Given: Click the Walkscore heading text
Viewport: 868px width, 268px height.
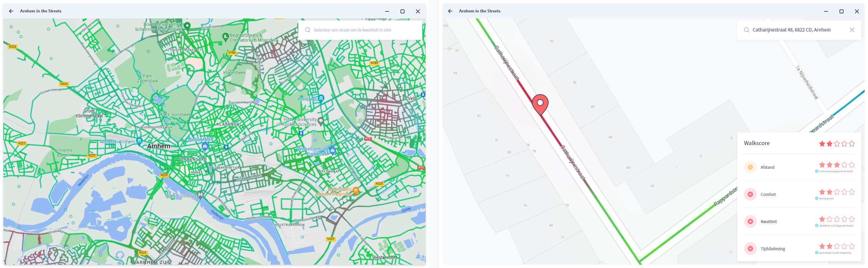Looking at the screenshot, I should [756, 143].
